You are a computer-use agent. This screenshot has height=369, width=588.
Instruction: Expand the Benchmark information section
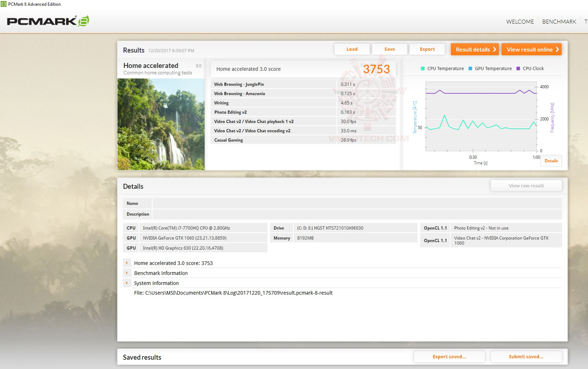[x=127, y=273]
